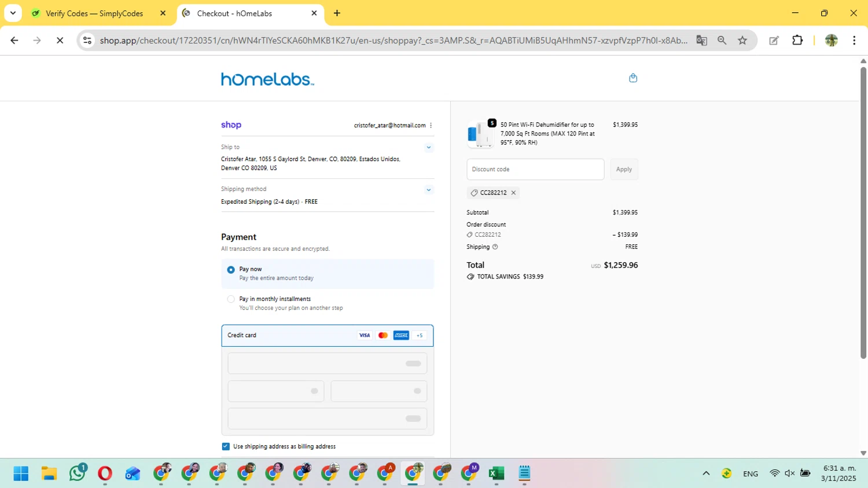Click the Expedited Shipping (2-4 days) text

(x=260, y=201)
